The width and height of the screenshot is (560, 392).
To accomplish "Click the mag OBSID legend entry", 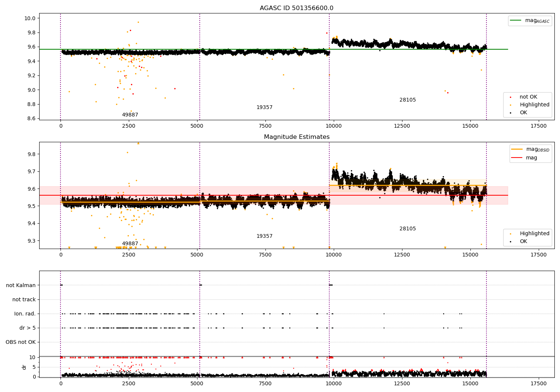I will coord(531,149).
